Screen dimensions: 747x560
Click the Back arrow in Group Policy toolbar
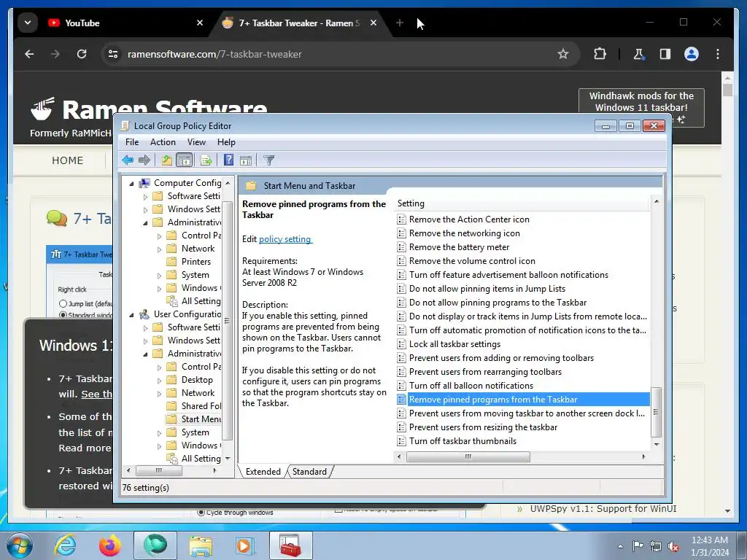tap(128, 160)
